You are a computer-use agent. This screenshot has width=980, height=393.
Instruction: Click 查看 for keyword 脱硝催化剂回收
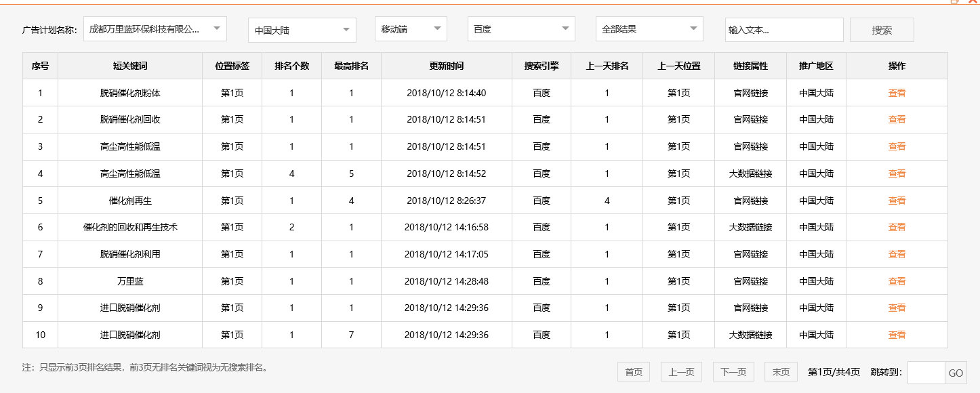(896, 119)
